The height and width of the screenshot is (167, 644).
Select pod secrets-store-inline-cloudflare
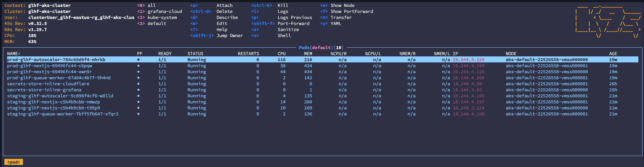click(323, 84)
